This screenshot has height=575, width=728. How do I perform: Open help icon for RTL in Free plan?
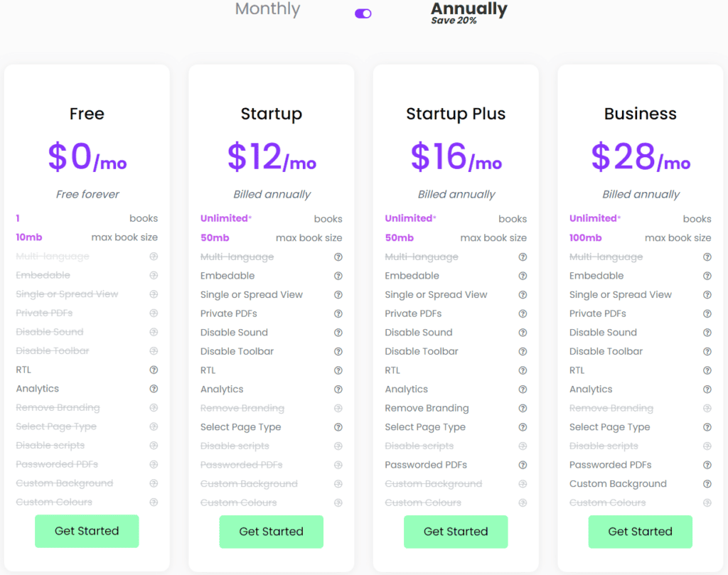click(154, 370)
